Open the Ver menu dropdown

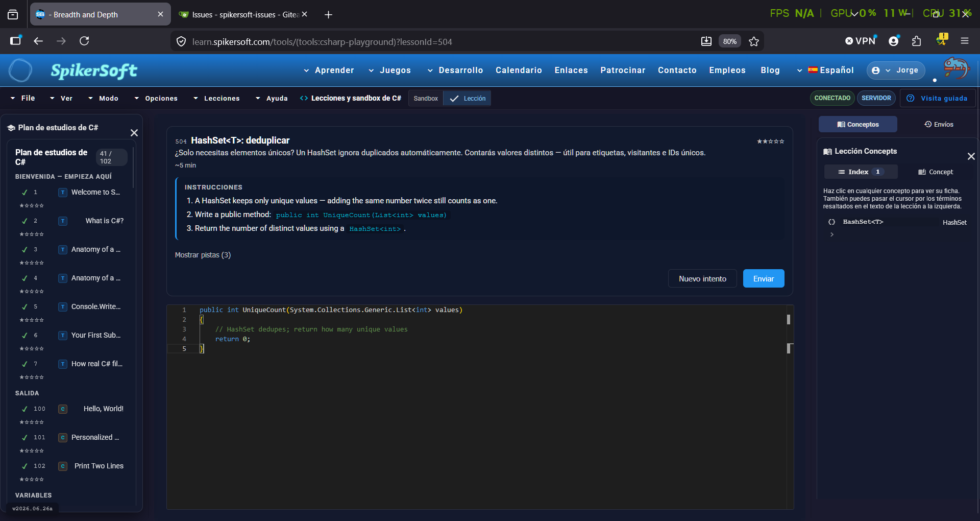coord(61,98)
